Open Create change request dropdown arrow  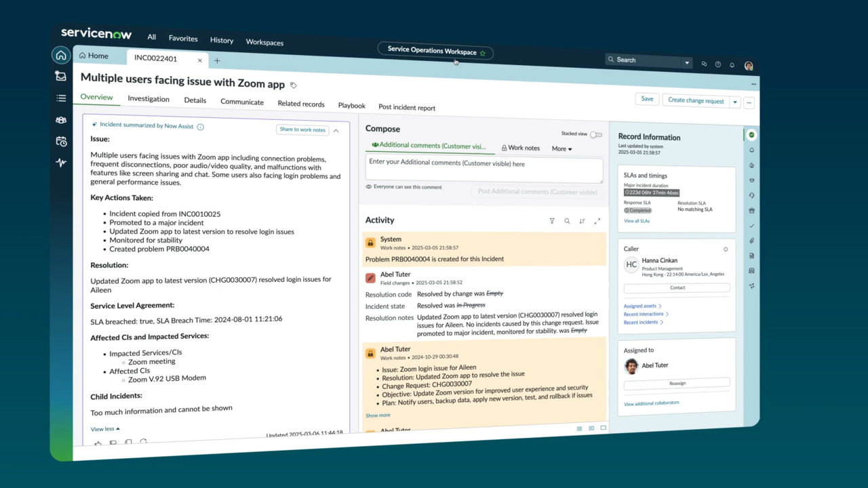pyautogui.click(x=734, y=102)
